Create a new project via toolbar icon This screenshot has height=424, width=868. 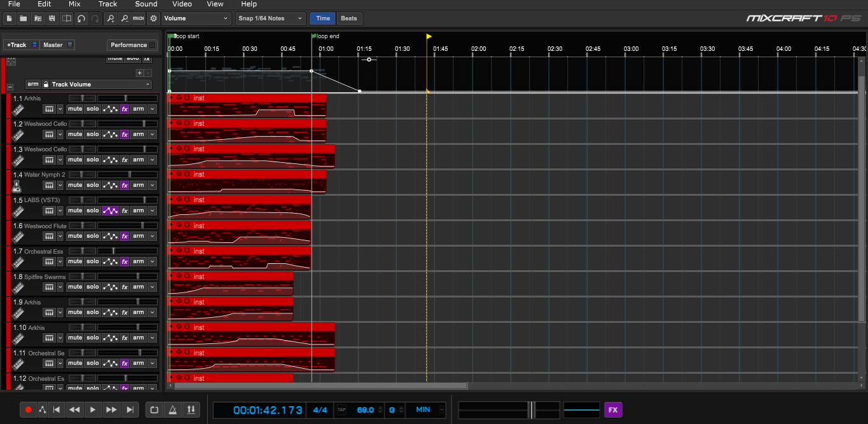[x=9, y=18]
